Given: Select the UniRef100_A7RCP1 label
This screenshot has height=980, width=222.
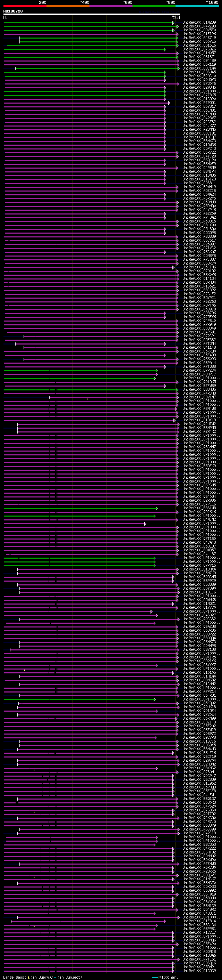Looking at the screenshot, I should point(199,336).
